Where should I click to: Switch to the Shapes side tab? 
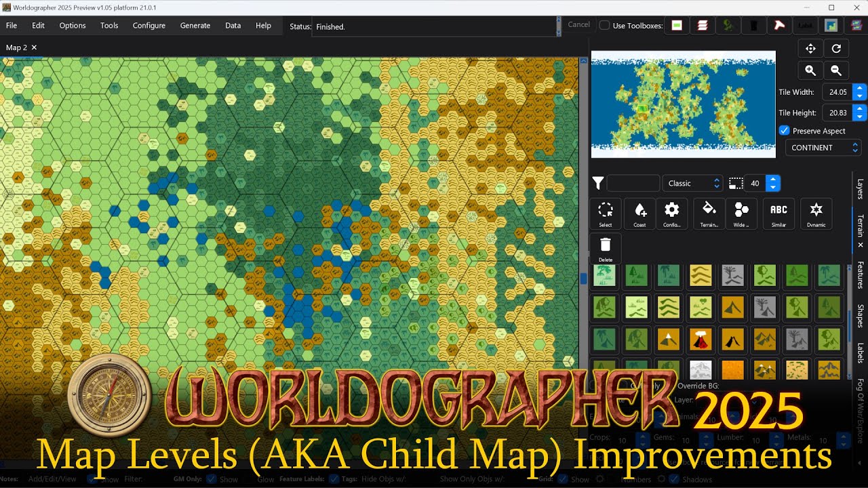(x=860, y=316)
